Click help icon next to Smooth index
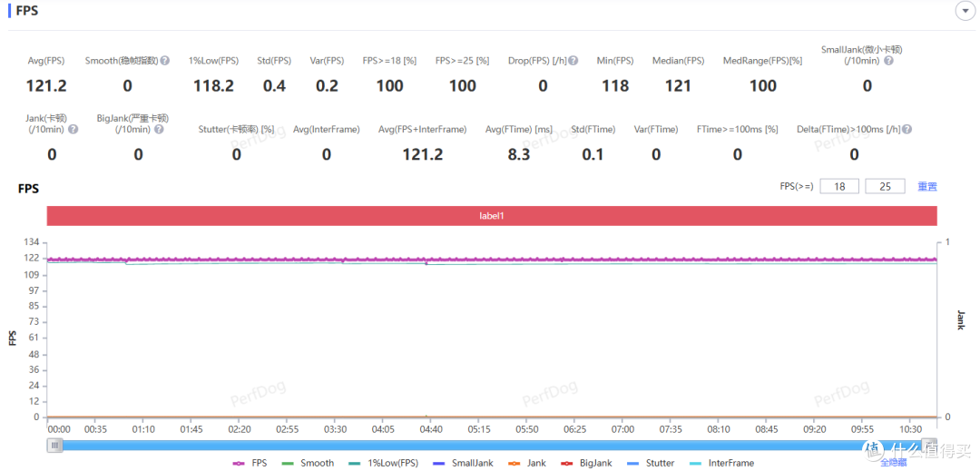The height and width of the screenshot is (471, 980). (x=165, y=61)
